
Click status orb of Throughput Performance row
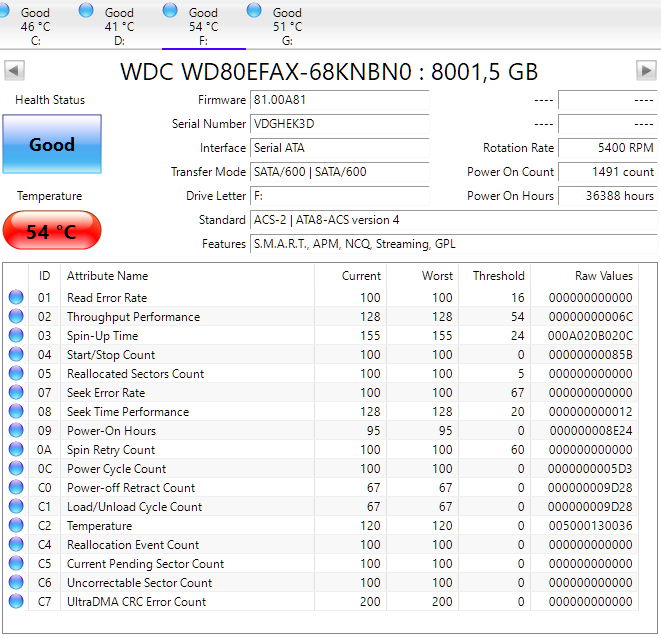16,316
